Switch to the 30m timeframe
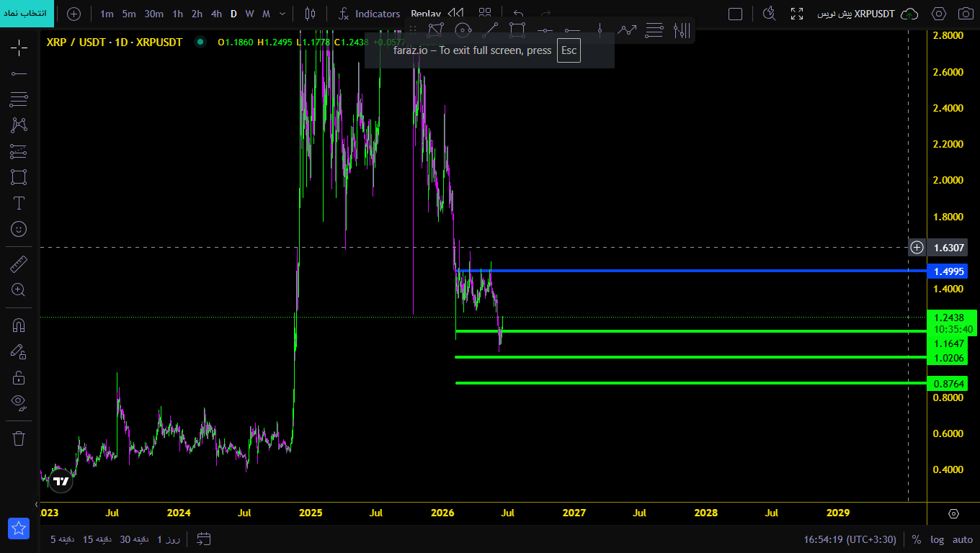The height and width of the screenshot is (553, 980). (x=153, y=14)
